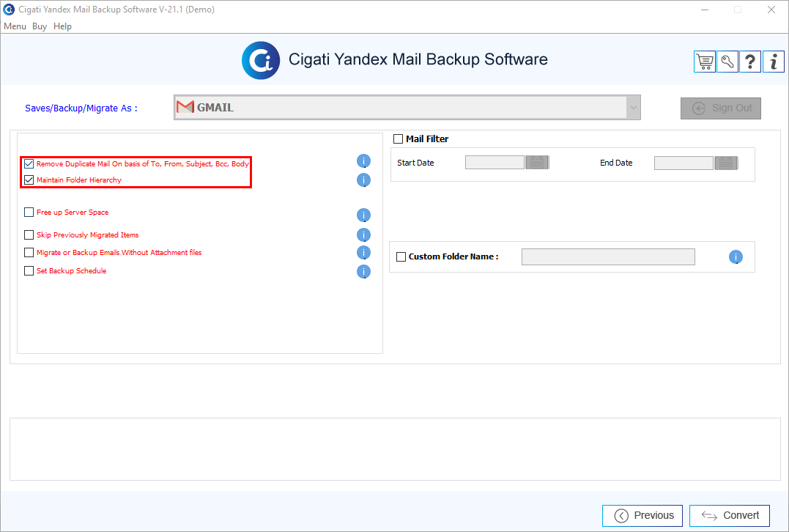The height and width of the screenshot is (532, 789).
Task: Tick the Set Backup Schedule checkbox
Action: click(29, 271)
